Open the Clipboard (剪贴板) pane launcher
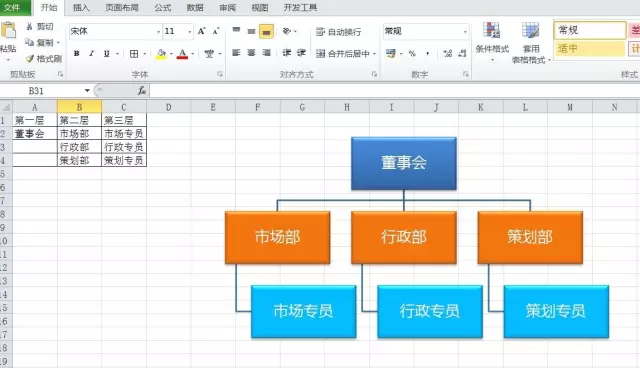640x368 pixels. click(x=60, y=74)
